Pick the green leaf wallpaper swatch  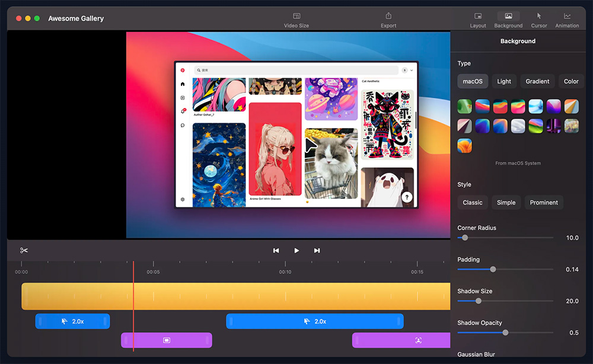(464, 107)
